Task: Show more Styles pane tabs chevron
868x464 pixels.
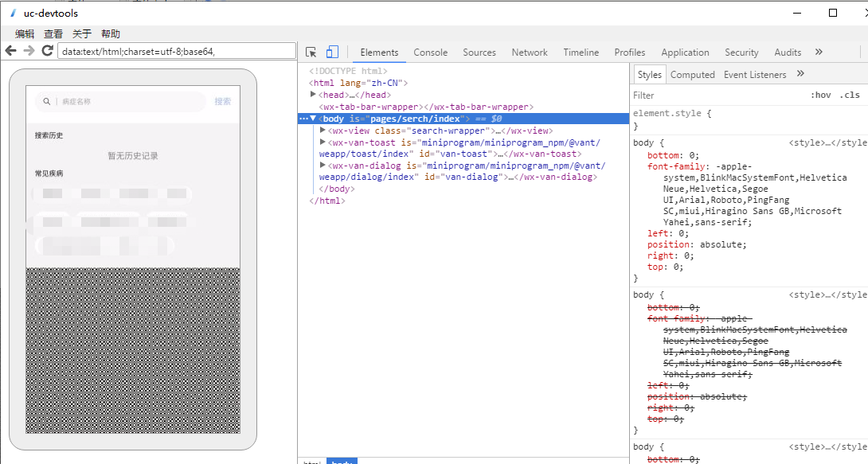Action: click(800, 74)
